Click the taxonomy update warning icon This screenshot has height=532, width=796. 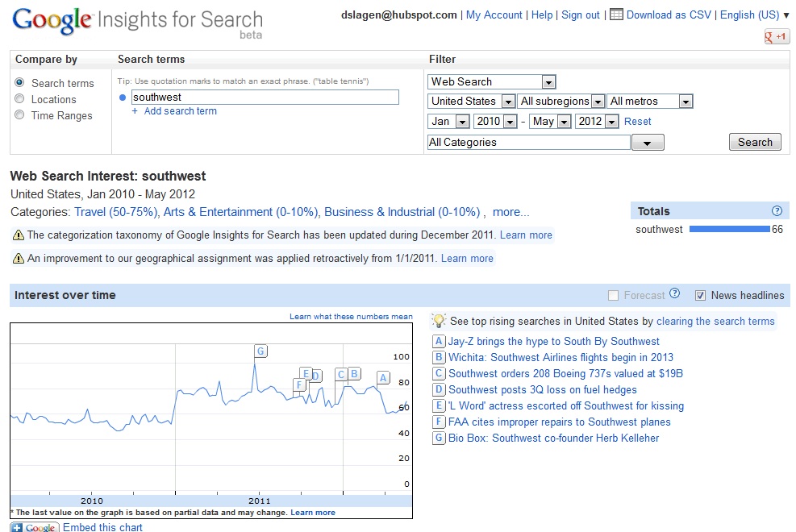click(x=19, y=235)
